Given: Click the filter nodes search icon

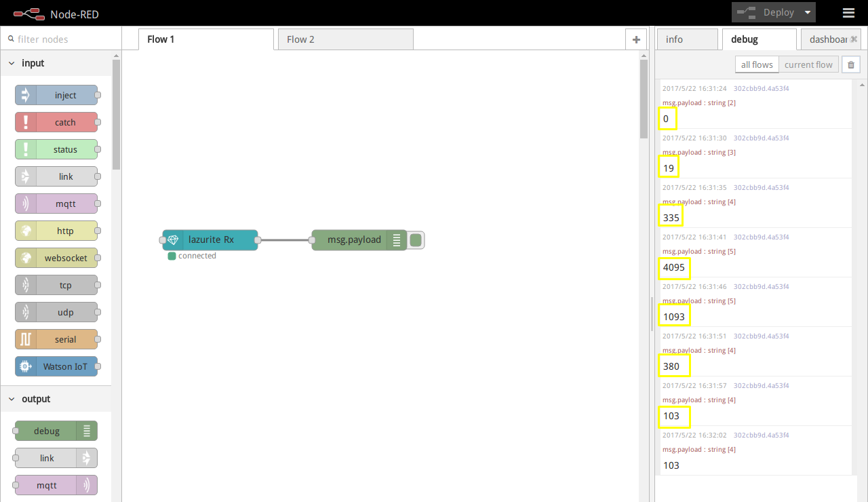Looking at the screenshot, I should tap(11, 39).
